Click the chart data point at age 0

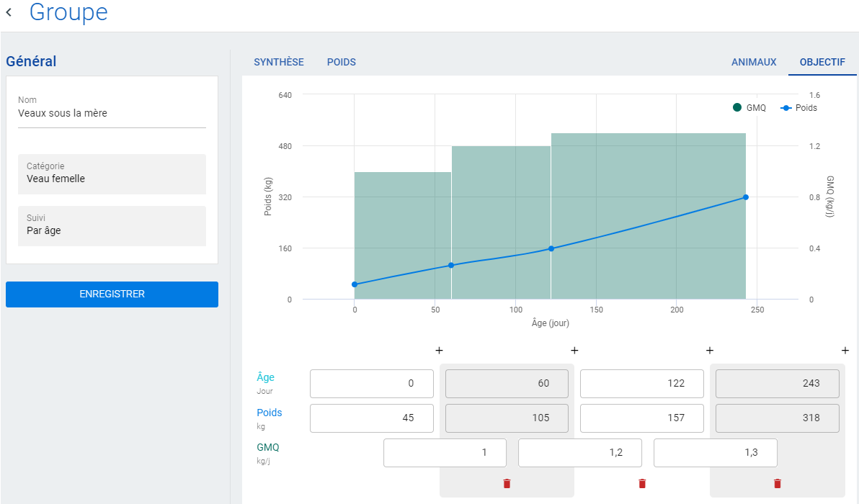pos(355,284)
